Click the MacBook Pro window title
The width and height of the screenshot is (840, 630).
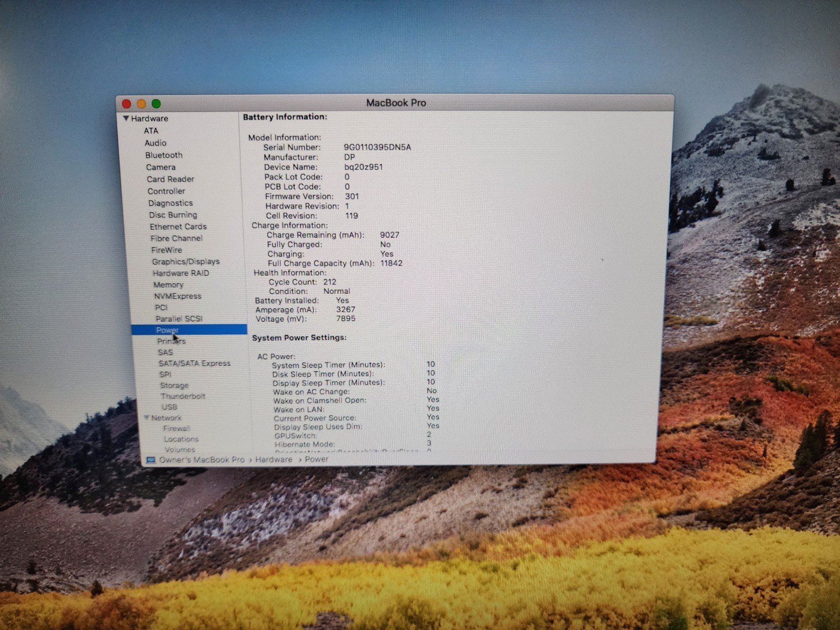click(x=396, y=103)
